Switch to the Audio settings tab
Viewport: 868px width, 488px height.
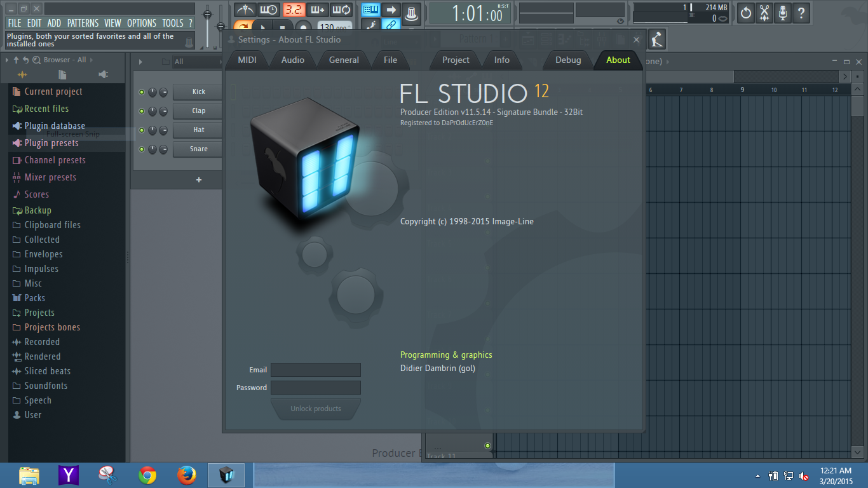coord(293,60)
